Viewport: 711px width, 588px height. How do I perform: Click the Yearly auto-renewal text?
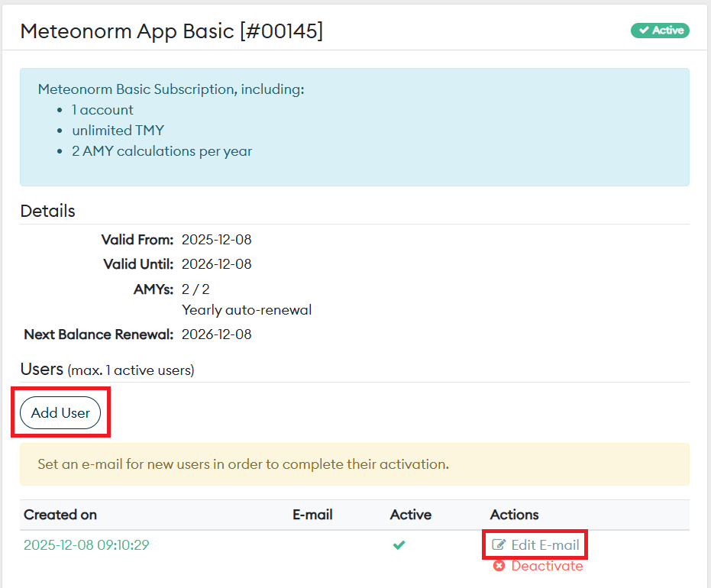click(x=247, y=310)
